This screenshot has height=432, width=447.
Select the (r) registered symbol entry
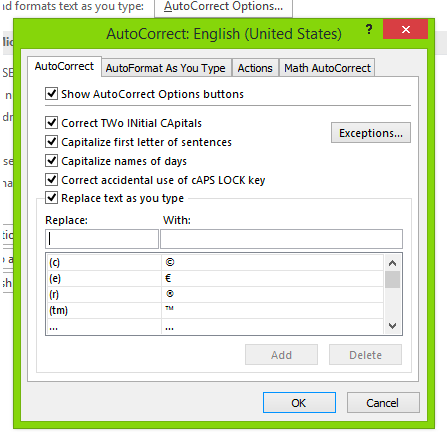pyautogui.click(x=215, y=294)
